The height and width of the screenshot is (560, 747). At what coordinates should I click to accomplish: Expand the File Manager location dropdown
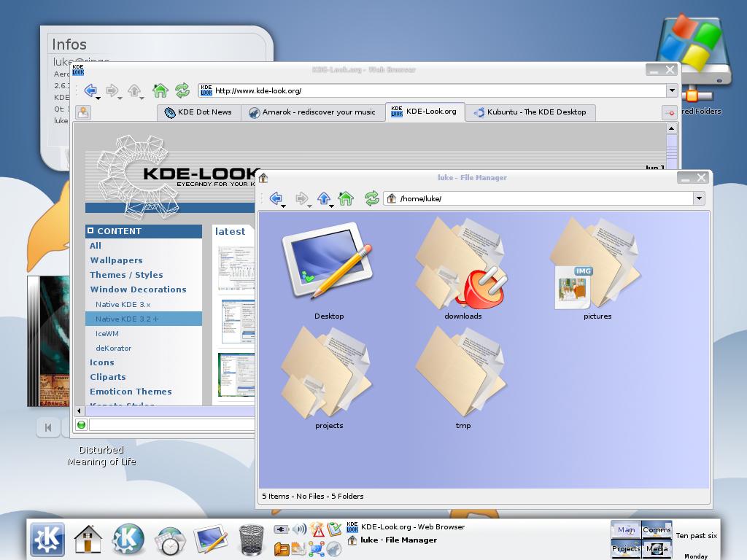coord(699,198)
